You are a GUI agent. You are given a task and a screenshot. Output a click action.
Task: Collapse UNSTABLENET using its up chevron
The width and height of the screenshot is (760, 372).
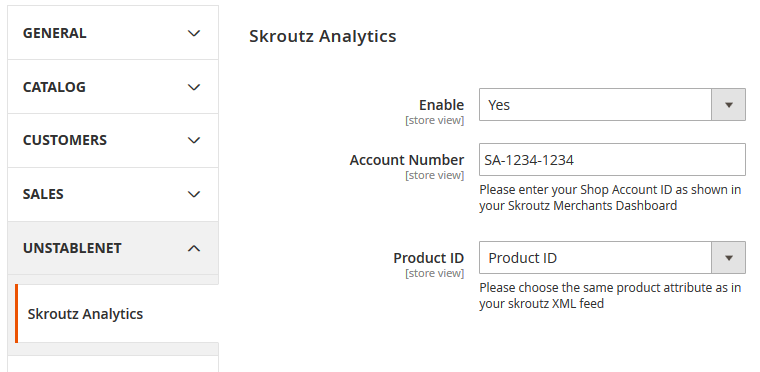194,248
